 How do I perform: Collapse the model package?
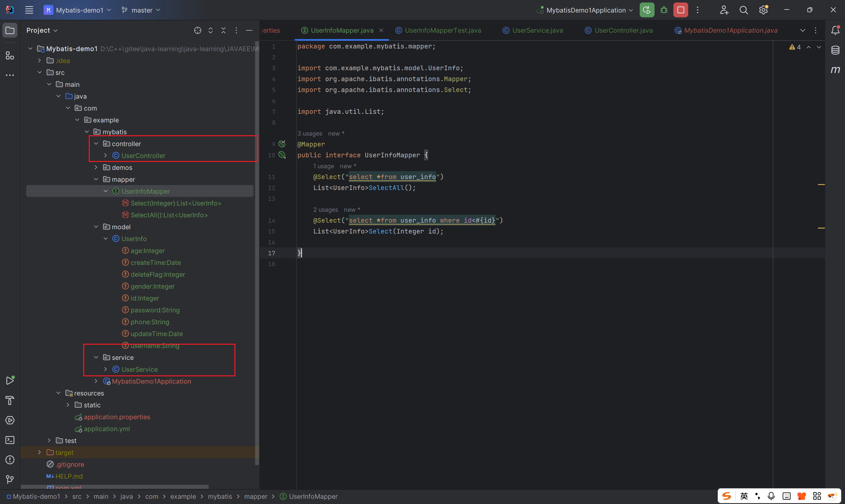click(x=96, y=227)
